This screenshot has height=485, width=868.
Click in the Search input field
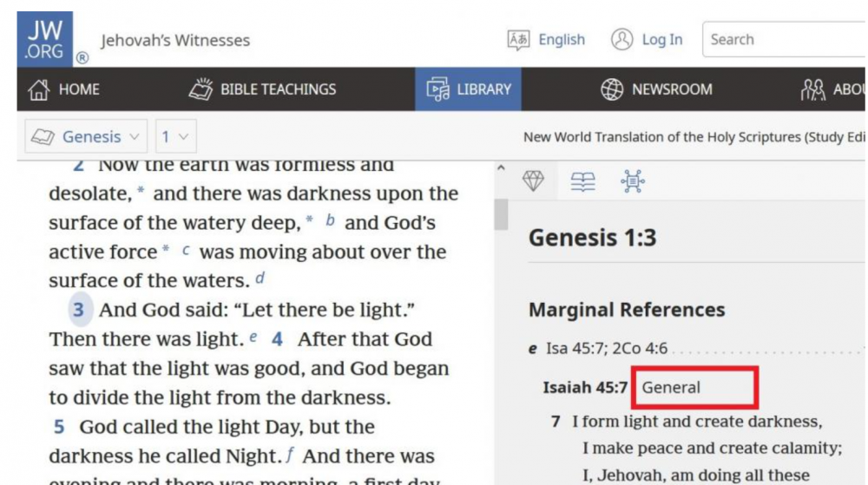click(x=781, y=40)
